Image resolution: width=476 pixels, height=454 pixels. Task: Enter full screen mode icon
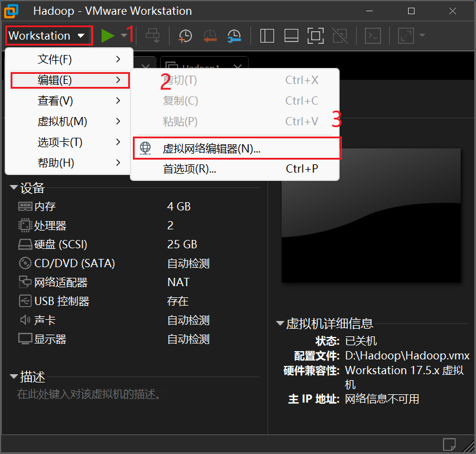coord(315,36)
